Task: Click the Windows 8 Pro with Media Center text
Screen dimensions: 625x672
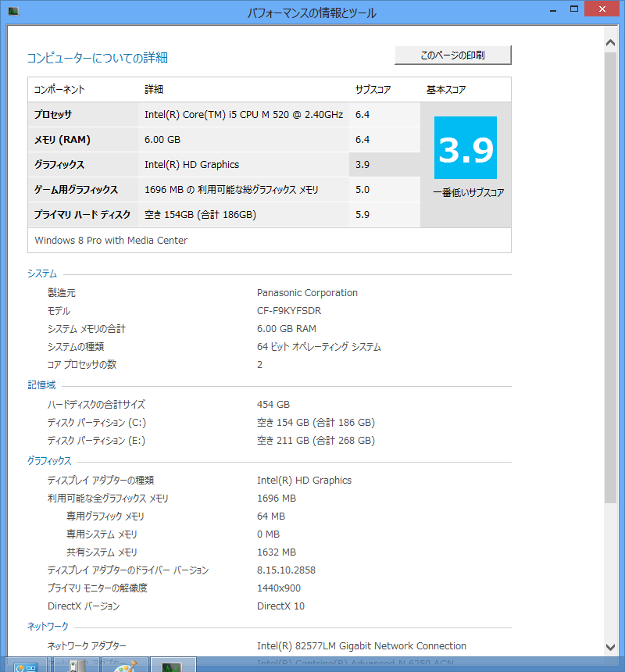Action: [x=111, y=241]
